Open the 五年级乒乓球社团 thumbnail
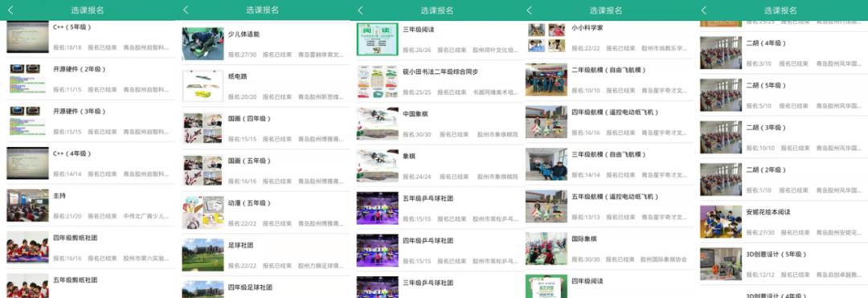The width and height of the screenshot is (868, 298). point(378,208)
